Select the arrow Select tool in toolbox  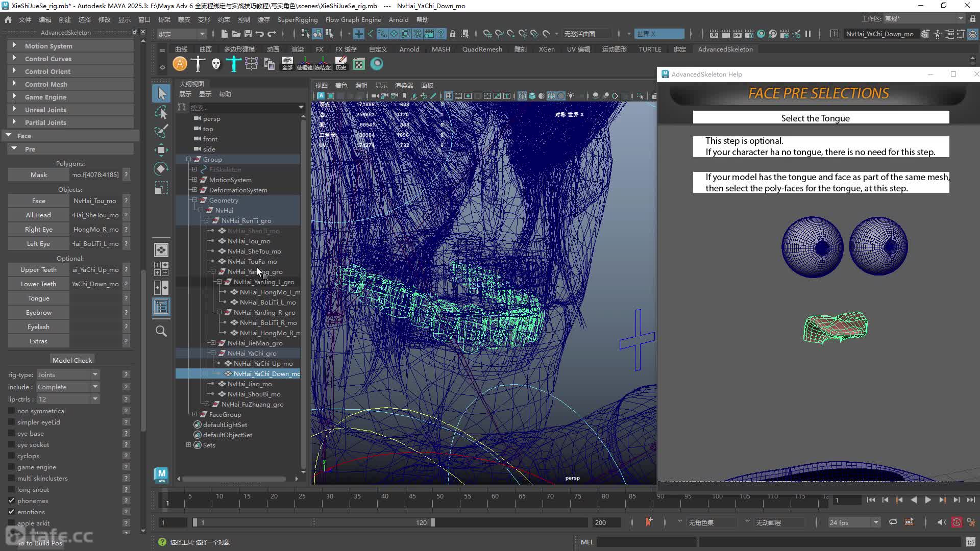pos(162,93)
